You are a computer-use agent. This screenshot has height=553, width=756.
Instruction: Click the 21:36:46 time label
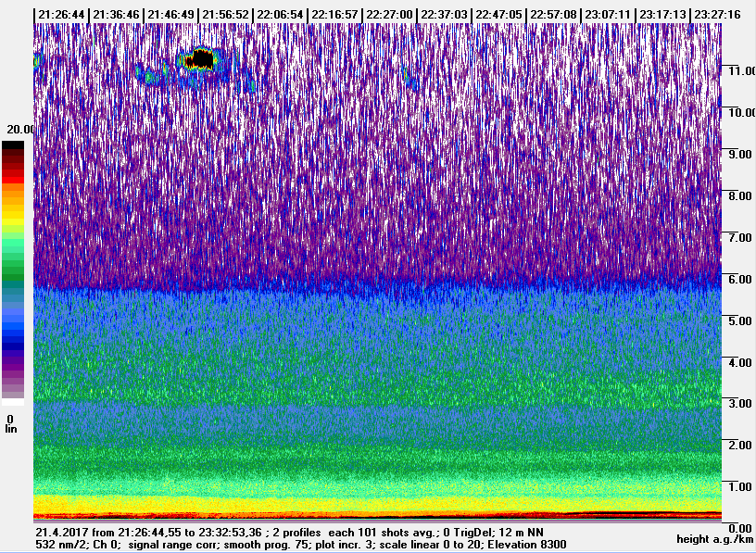(116, 15)
